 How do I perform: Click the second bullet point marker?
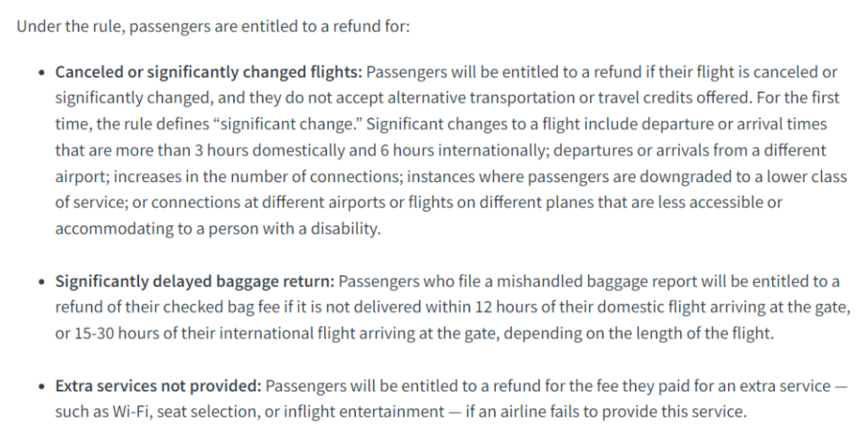[x=42, y=282]
